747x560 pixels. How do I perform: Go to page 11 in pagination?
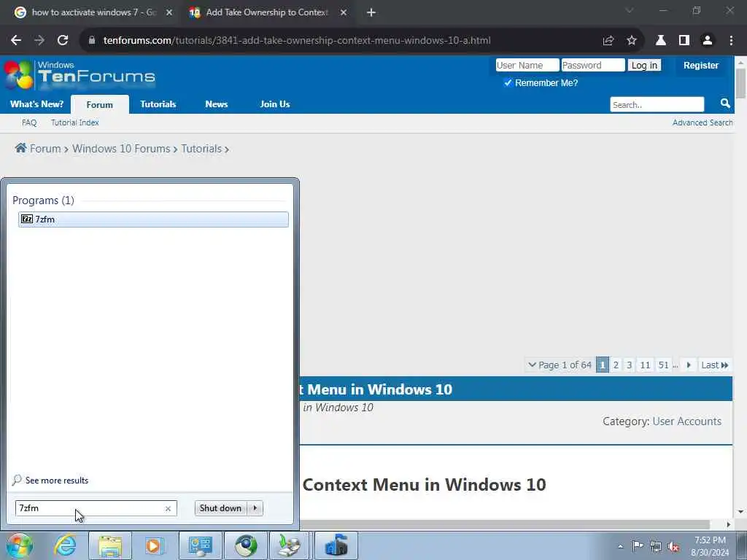pos(645,365)
